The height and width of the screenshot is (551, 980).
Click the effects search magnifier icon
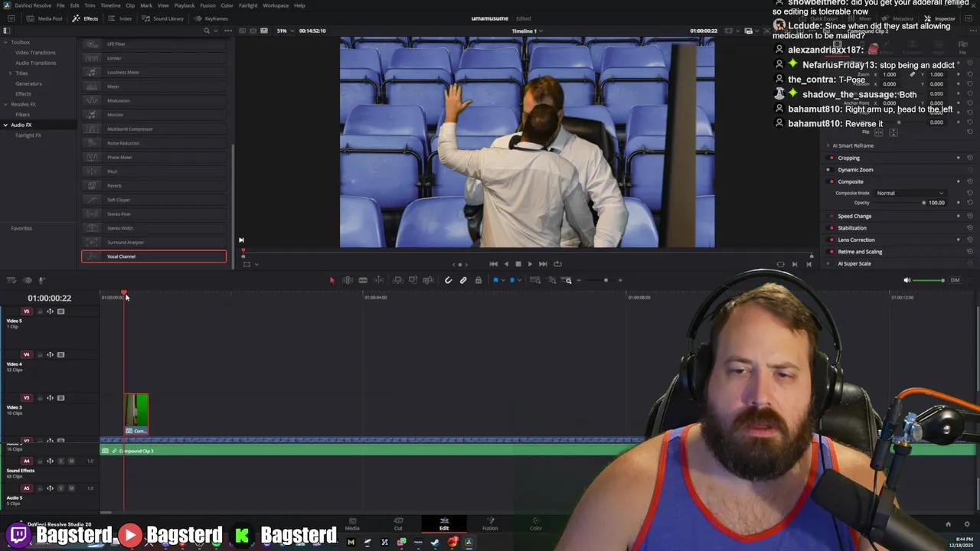click(x=207, y=31)
